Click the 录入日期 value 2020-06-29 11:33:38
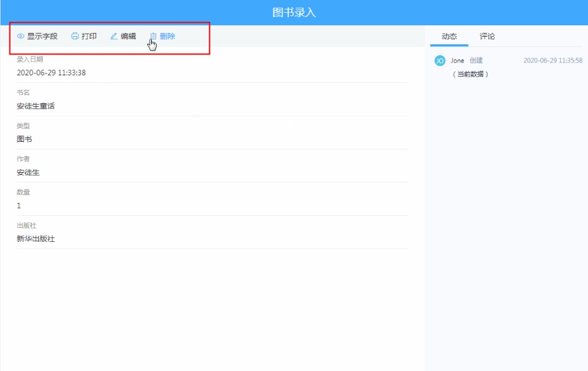Viewport: 588px width, 371px height. click(51, 73)
